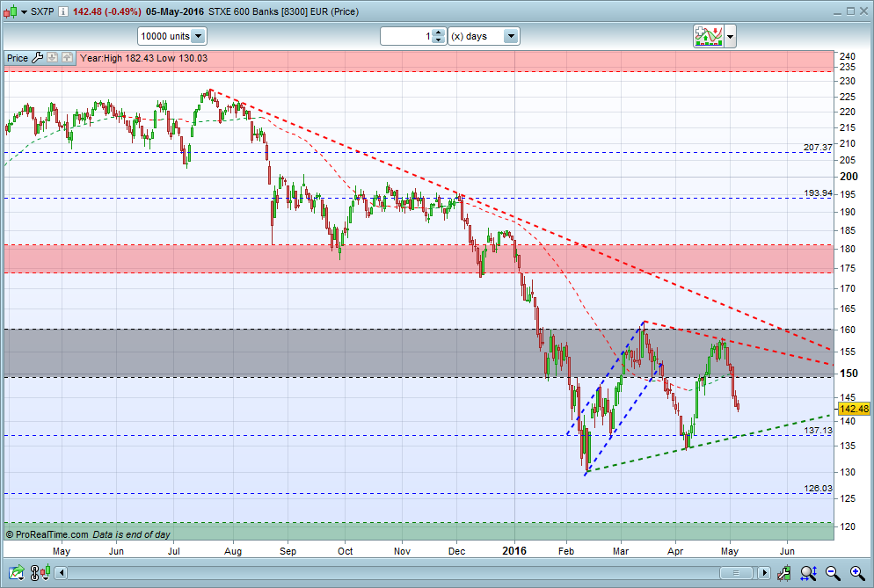
Task: Open the chart properties wrench icon
Action: [x=784, y=572]
